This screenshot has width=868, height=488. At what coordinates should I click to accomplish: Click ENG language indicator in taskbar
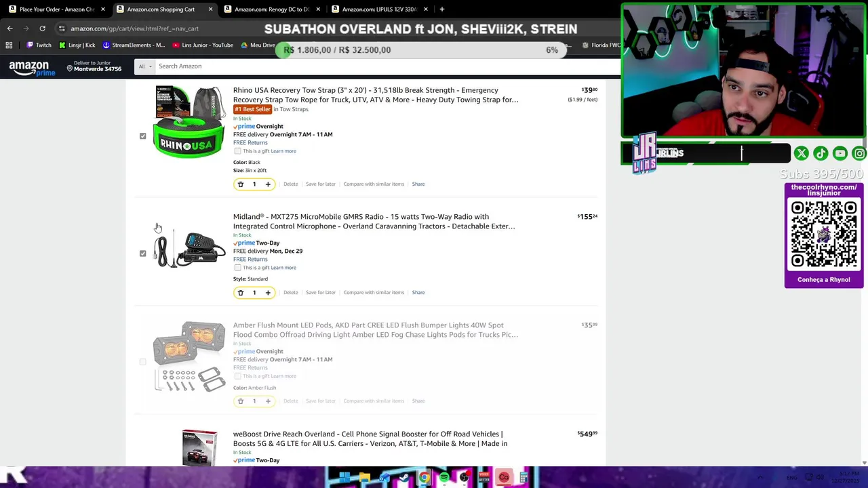pos(791,478)
